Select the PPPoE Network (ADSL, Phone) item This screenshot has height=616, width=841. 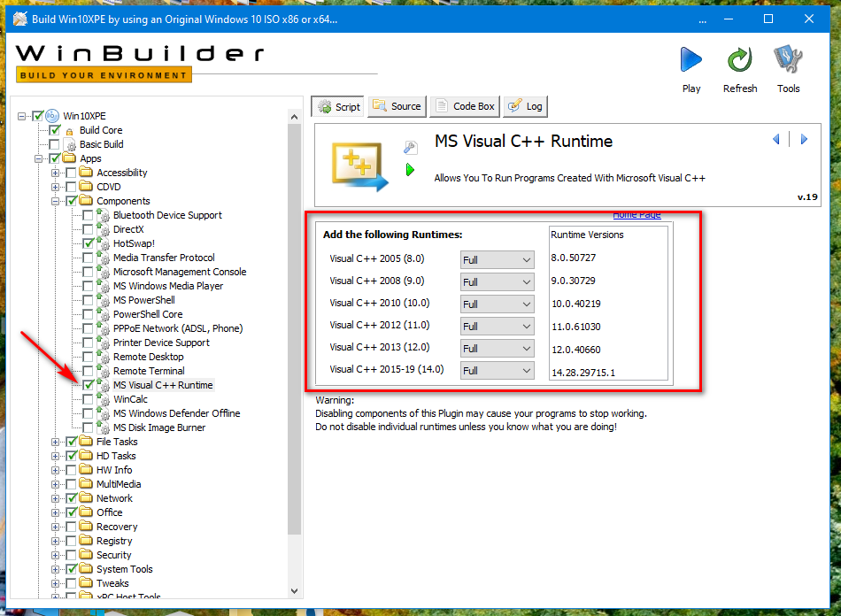(x=178, y=328)
